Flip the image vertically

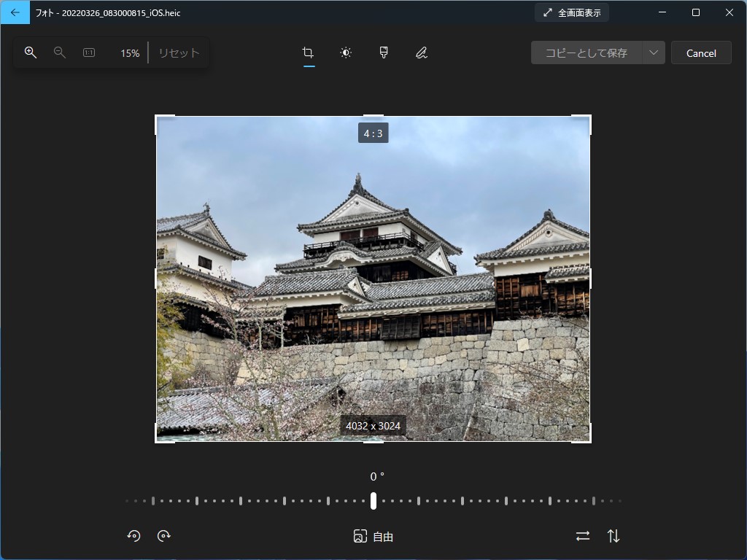click(613, 535)
